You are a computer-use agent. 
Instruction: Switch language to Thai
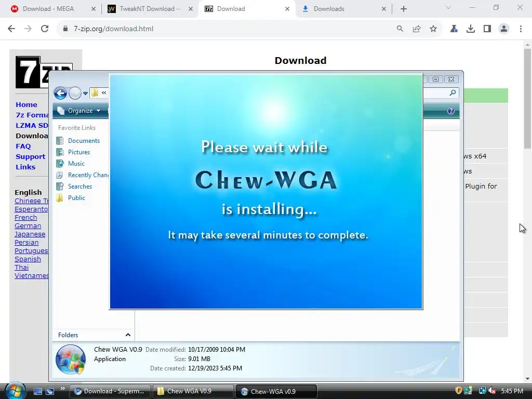(x=21, y=268)
